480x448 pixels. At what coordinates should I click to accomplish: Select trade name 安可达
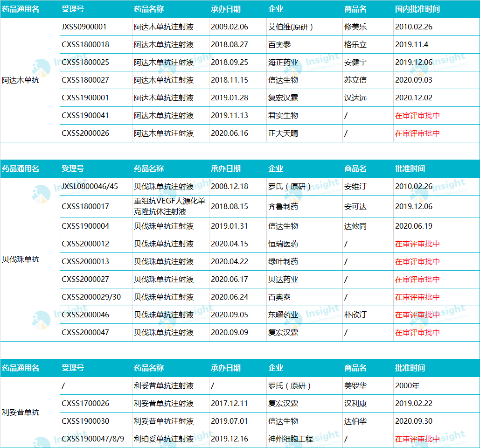click(x=355, y=207)
